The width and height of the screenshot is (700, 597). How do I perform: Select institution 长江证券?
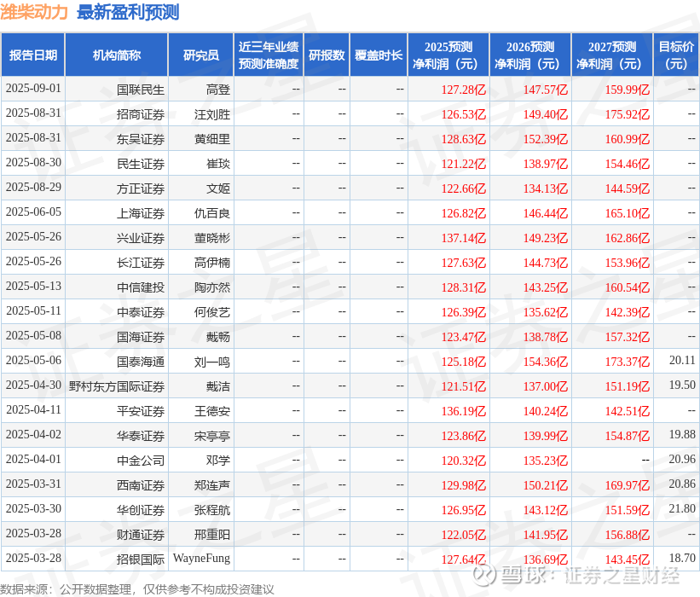[x=141, y=263]
